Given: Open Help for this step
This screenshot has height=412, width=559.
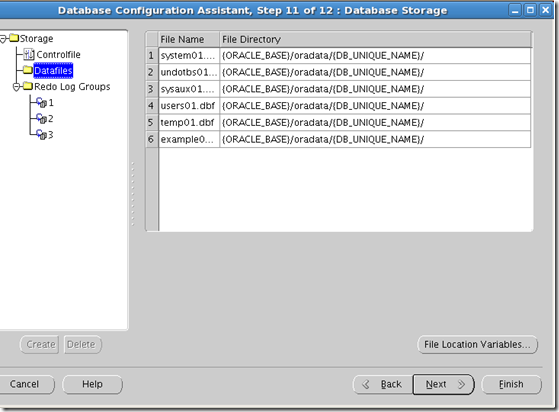Looking at the screenshot, I should click(x=92, y=384).
